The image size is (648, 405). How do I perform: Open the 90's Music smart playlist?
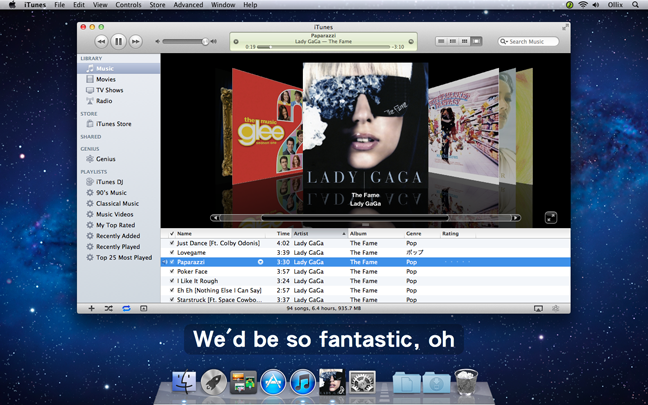coord(119,193)
